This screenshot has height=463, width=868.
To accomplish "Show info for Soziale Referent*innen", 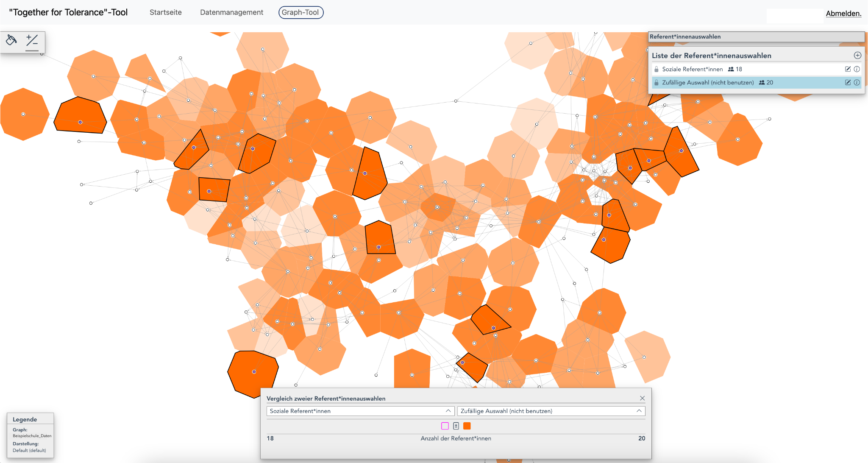I will 857,69.
